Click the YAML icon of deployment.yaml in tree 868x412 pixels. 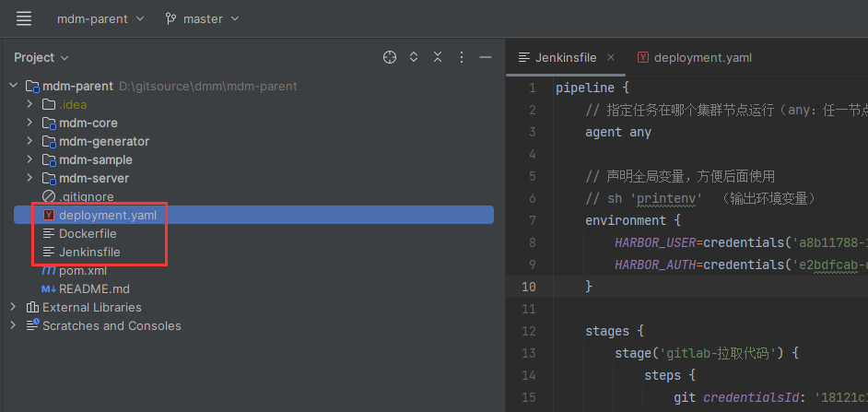coord(49,215)
